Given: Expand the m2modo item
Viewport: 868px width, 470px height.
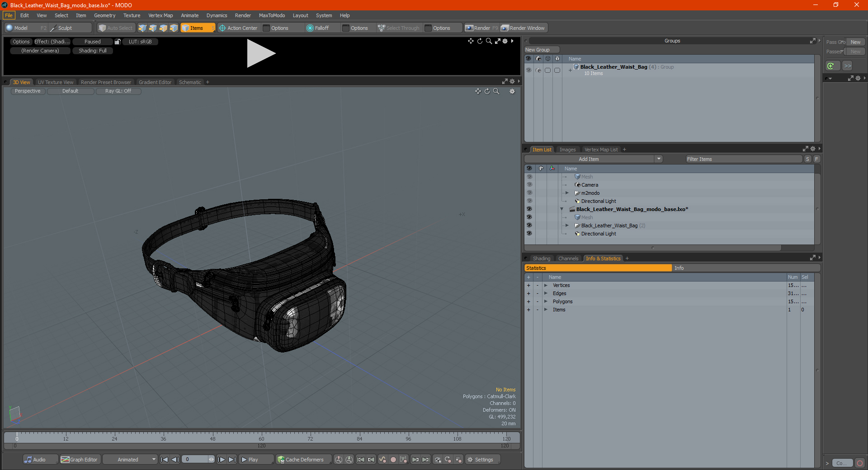Looking at the screenshot, I should point(567,193).
